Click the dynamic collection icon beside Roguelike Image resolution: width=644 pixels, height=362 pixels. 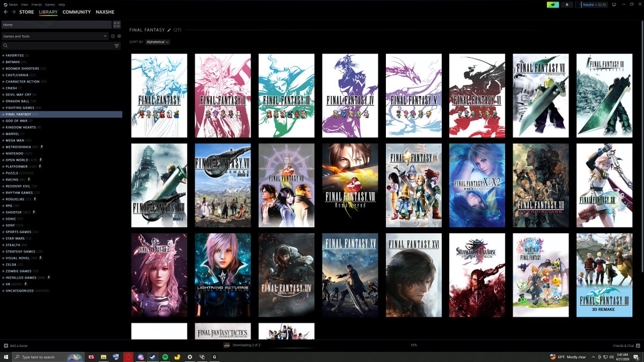pyautogui.click(x=35, y=199)
